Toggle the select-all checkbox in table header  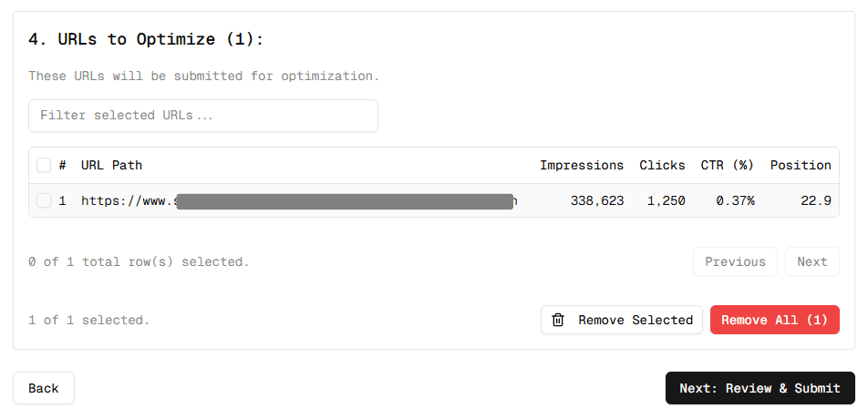[x=44, y=165]
